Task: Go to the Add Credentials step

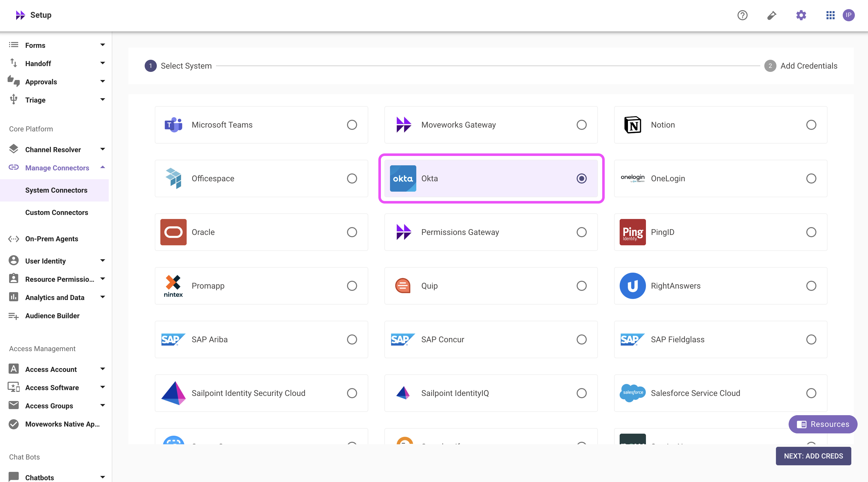Action: coord(801,66)
